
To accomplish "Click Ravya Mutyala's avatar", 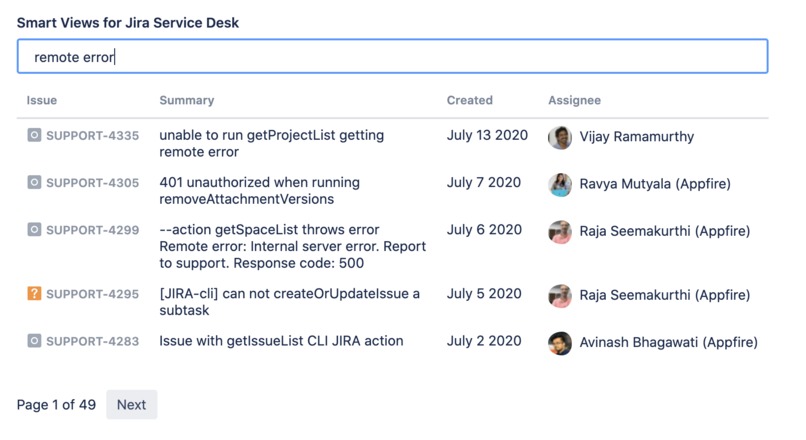I will click(x=560, y=185).
